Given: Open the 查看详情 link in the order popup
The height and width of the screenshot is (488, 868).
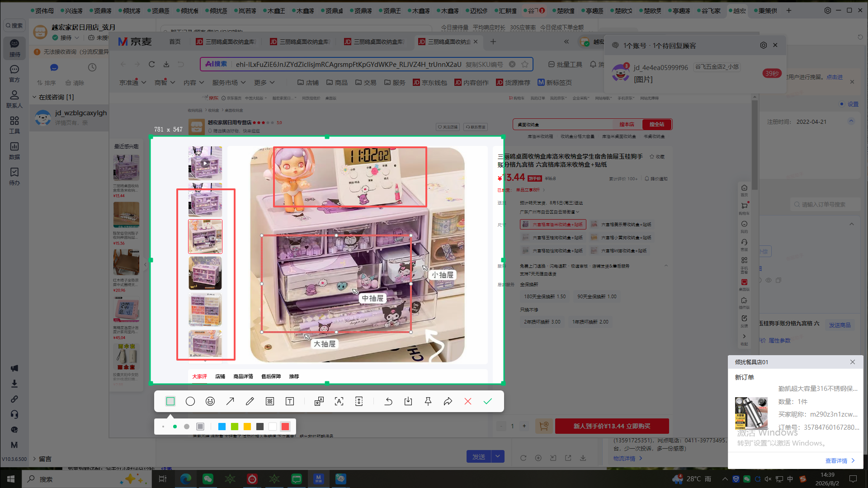Looking at the screenshot, I should coord(840,461).
